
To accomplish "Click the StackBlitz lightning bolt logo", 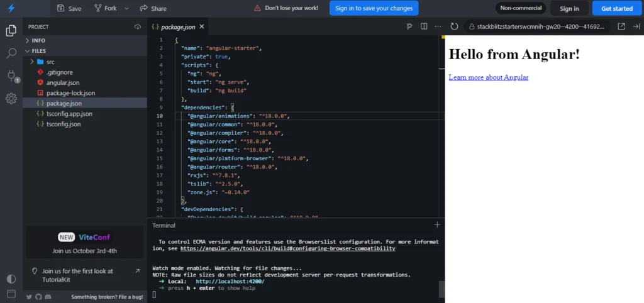I will 11,8.
